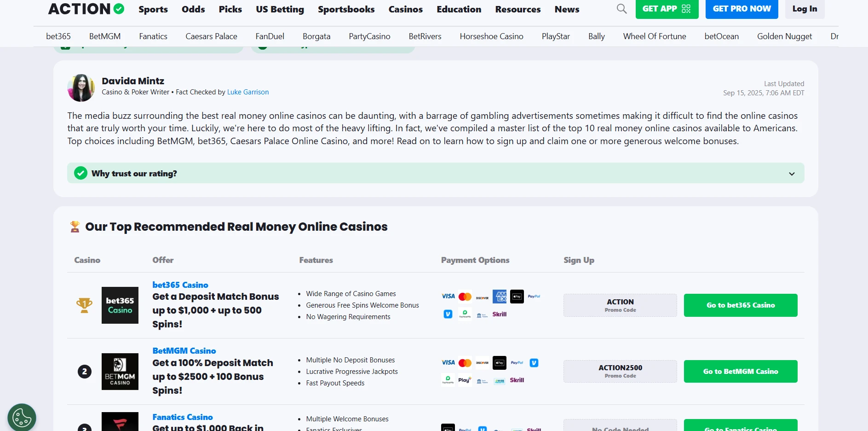Image resolution: width=868 pixels, height=431 pixels.
Task: Click the Discover icon in BetMGM row
Action: (482, 363)
